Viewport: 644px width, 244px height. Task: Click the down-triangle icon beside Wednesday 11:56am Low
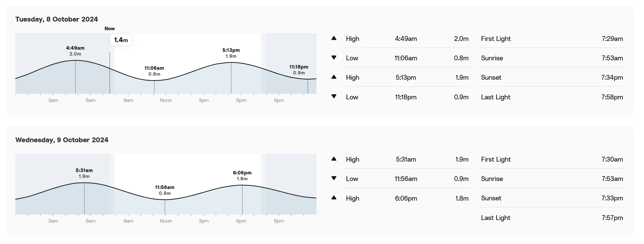[334, 178]
